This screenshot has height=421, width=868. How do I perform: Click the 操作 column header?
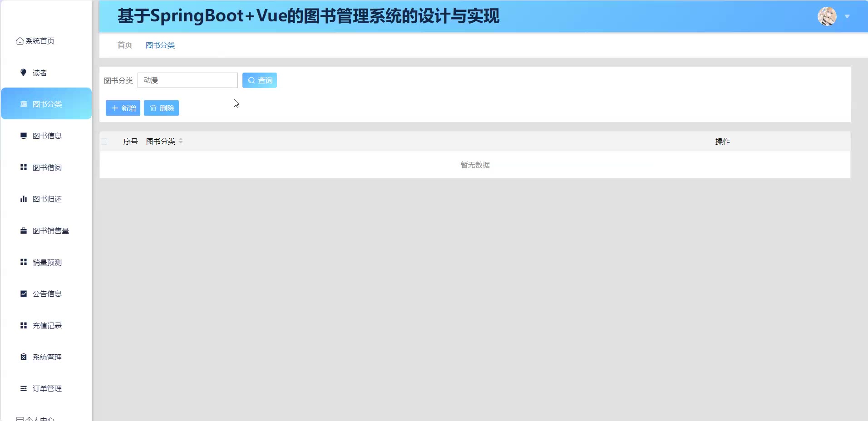723,142
